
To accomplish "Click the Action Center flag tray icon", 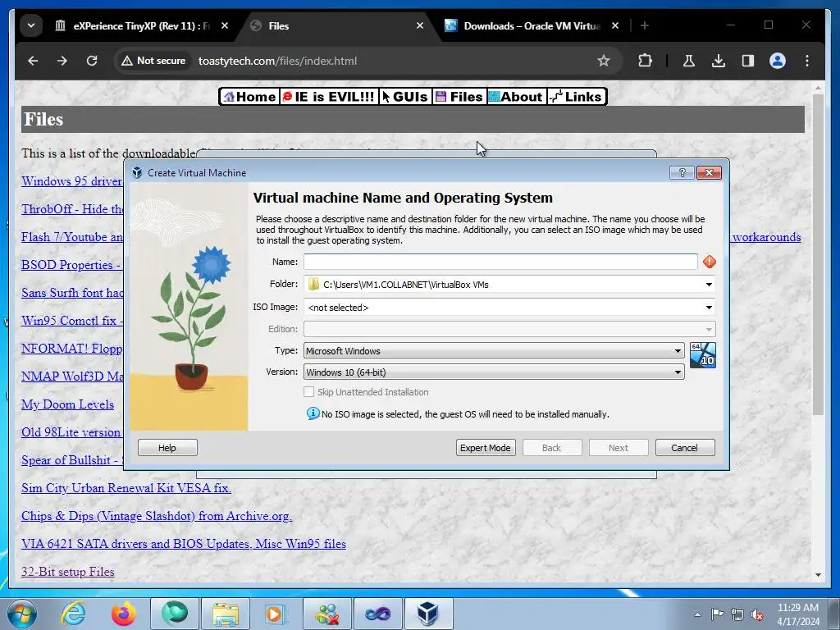I will (717, 614).
